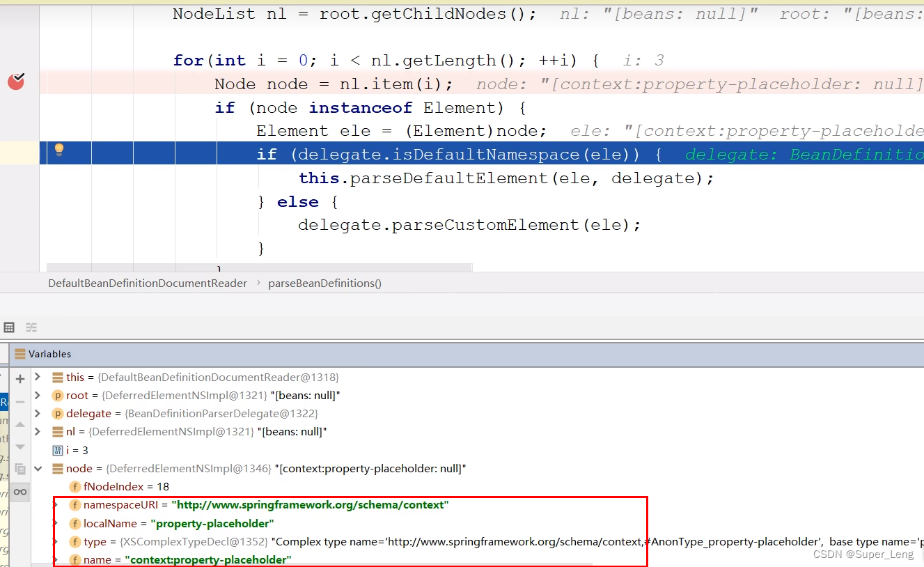Add a new watch with the plus icon
The width and height of the screenshot is (924, 567).
coord(20,379)
